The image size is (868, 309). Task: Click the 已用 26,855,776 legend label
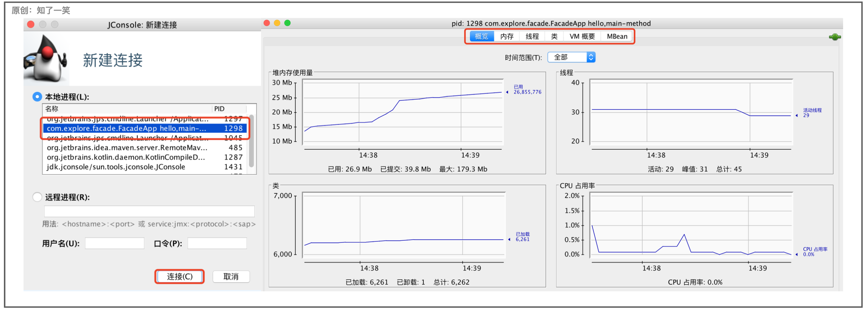pyautogui.click(x=527, y=89)
